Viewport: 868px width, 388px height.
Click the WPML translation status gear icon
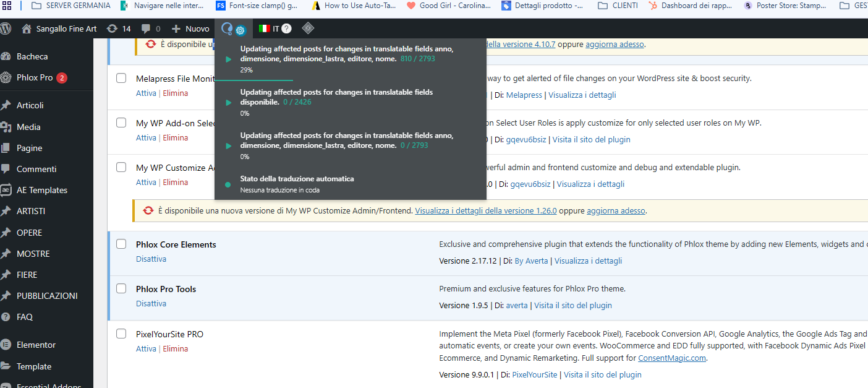[240, 30]
